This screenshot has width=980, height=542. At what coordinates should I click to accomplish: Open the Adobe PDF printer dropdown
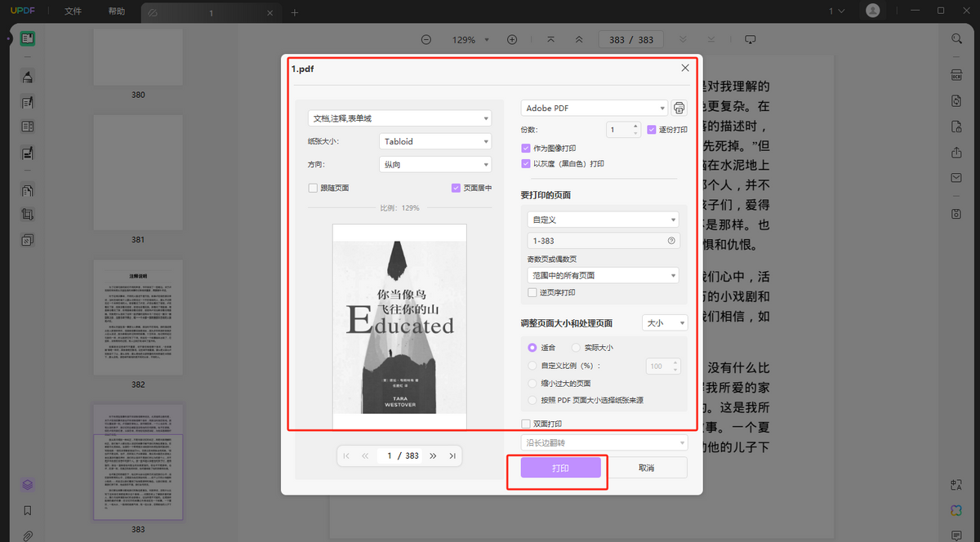click(595, 108)
